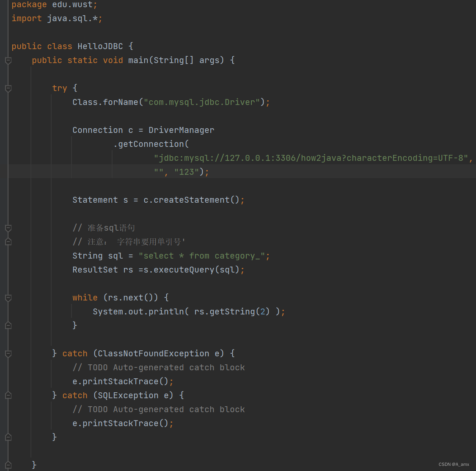Click the s.executeQuery(sql) call
Viewport: 476px width, 471px height.
191,270
